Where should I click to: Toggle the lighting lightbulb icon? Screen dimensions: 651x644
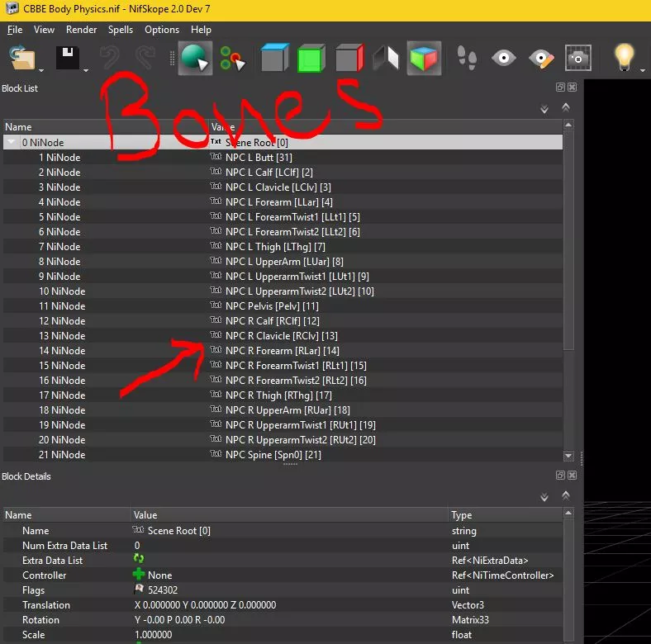(x=624, y=57)
